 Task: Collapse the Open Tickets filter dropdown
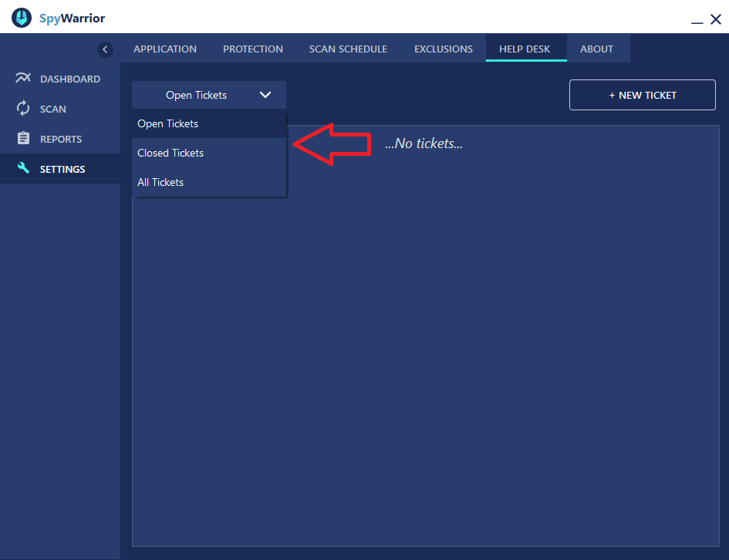pos(209,95)
